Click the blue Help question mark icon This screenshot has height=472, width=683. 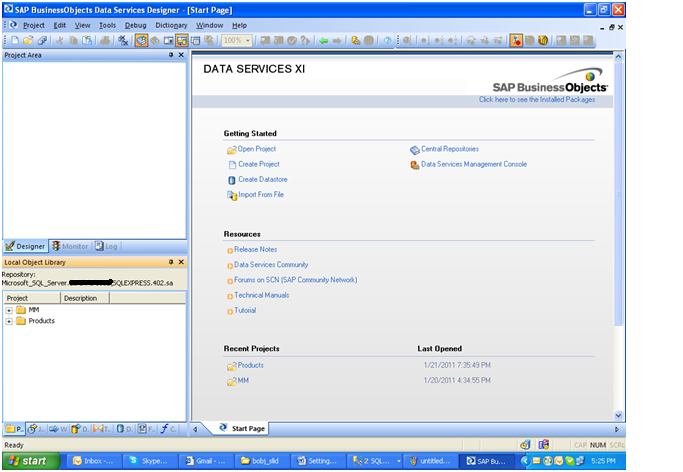click(387, 40)
